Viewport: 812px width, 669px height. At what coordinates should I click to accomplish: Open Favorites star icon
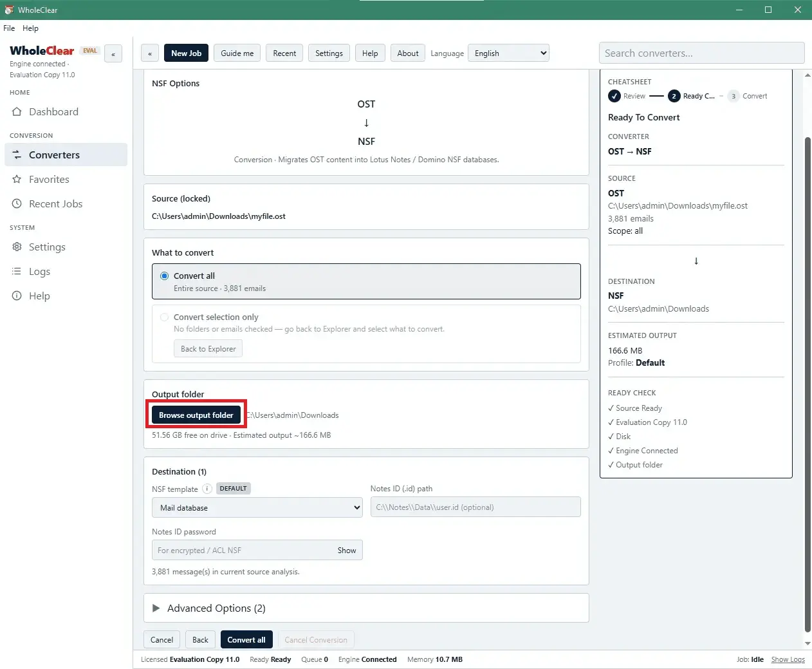coord(17,180)
